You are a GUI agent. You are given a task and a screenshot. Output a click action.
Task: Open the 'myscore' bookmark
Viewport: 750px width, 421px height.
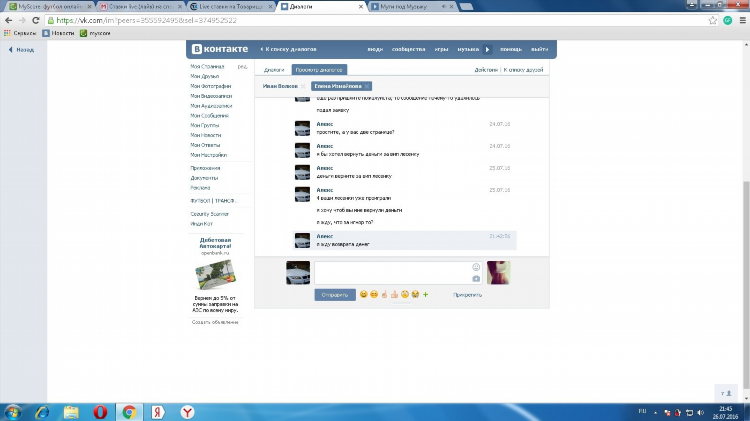click(x=95, y=33)
